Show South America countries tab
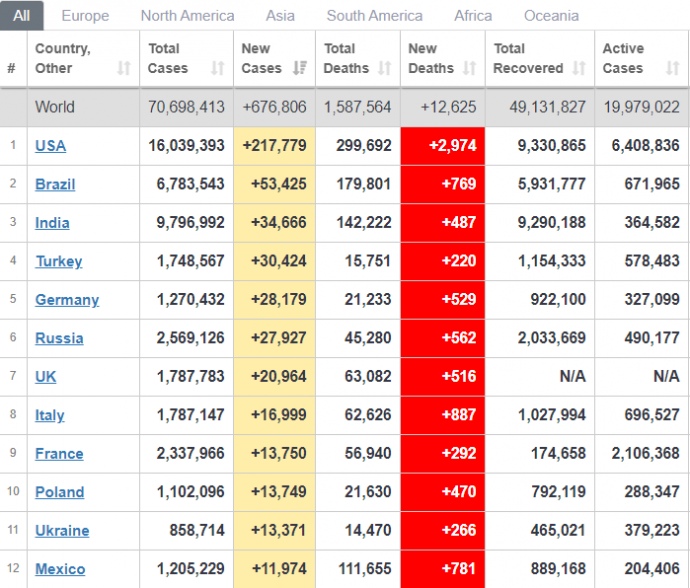690x588 pixels. pos(374,16)
